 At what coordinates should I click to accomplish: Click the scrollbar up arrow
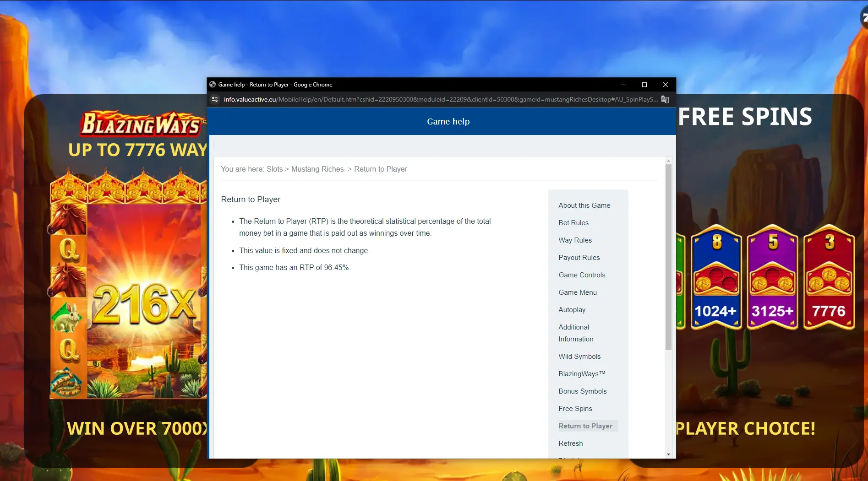[x=668, y=161]
